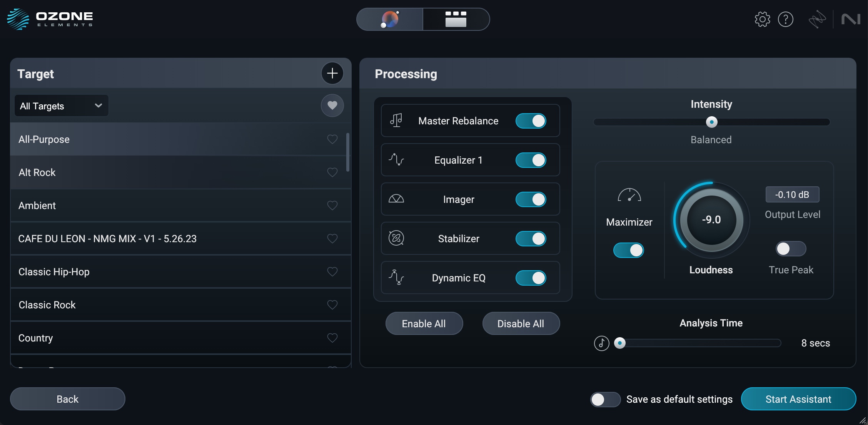
Task: Toggle Equalizer 1 off
Action: point(531,160)
